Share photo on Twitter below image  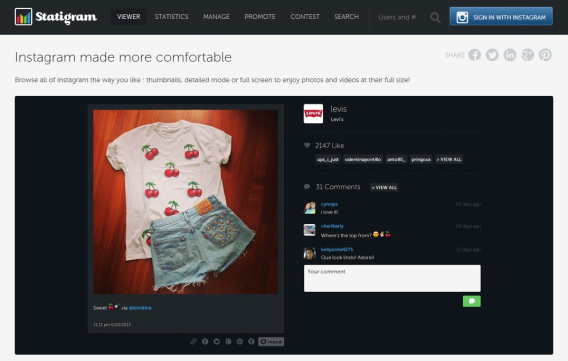coord(217,341)
